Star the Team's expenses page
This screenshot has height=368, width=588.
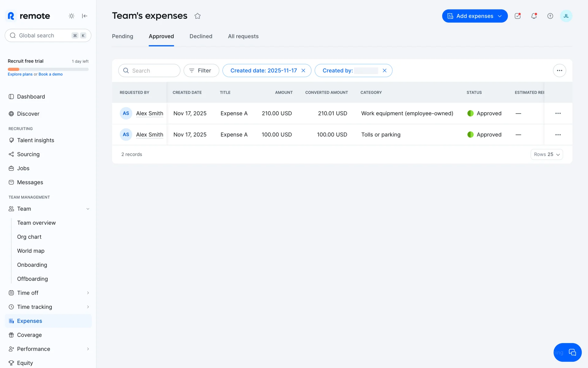[x=198, y=16]
